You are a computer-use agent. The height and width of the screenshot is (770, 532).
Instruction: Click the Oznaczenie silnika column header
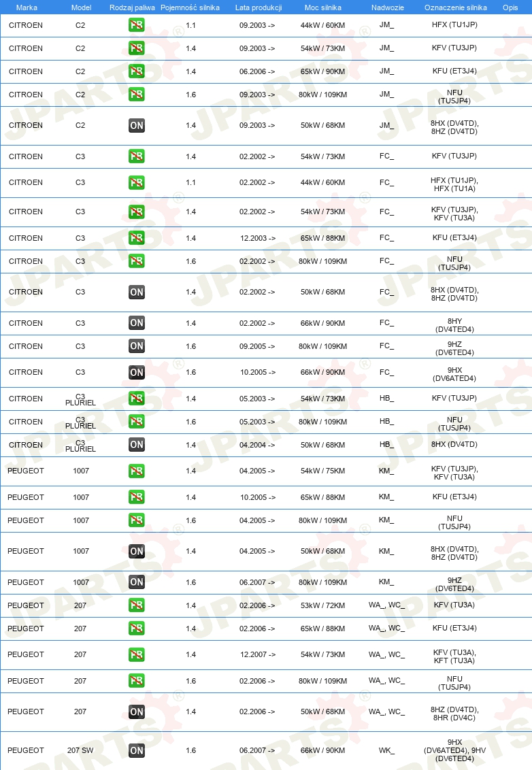[x=455, y=7]
